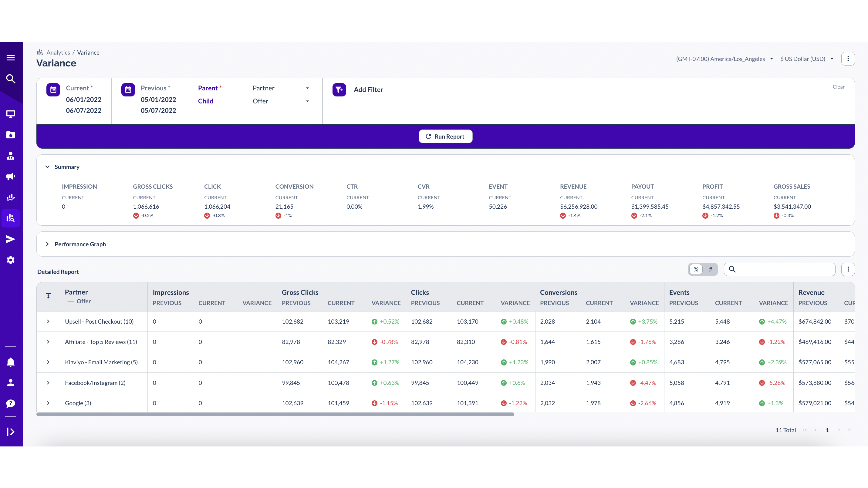Open the favorites folder icon in sidebar
The image size is (868, 488).
click(x=10, y=135)
